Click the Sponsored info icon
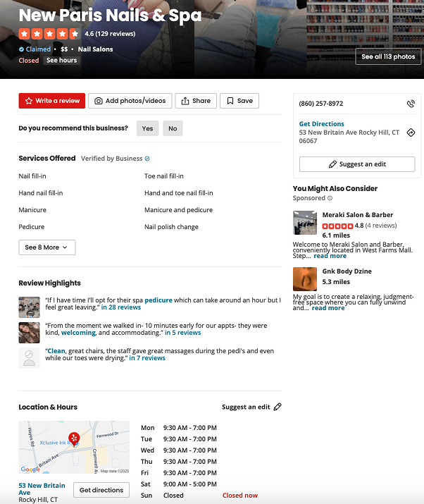Viewport: 424px width, 504px height. [330, 198]
